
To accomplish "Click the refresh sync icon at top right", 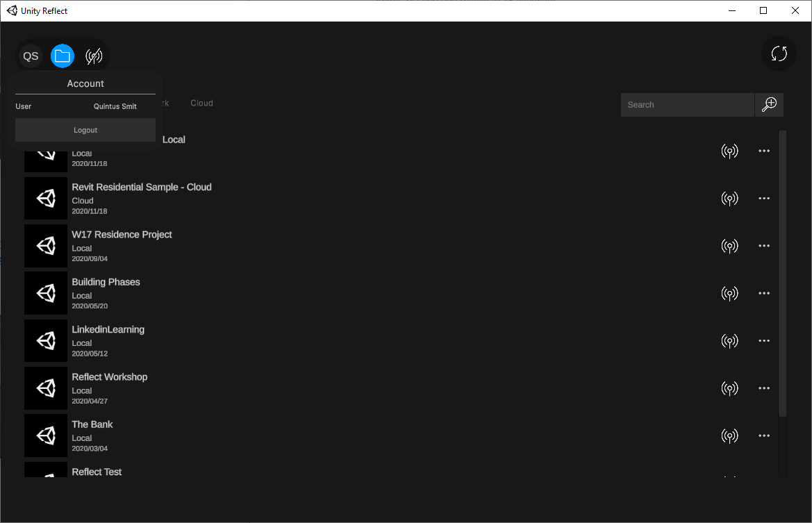I will click(779, 53).
